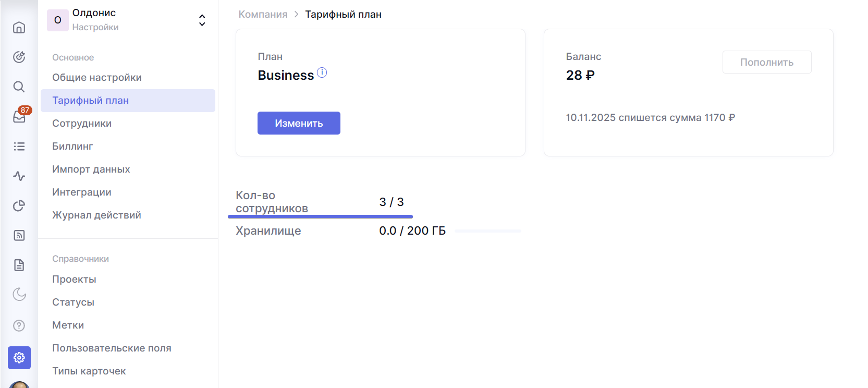
Task: Open the documents page icon
Action: pos(19,265)
